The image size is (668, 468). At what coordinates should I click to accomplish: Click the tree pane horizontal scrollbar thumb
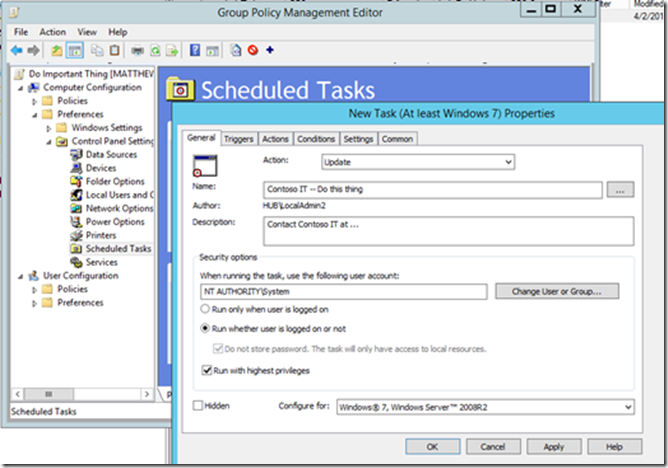(49, 394)
